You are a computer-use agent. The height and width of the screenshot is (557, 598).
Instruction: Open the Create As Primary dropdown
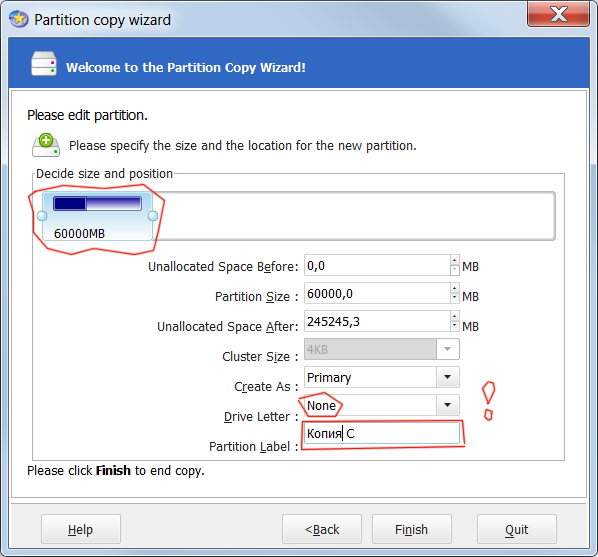click(x=447, y=377)
